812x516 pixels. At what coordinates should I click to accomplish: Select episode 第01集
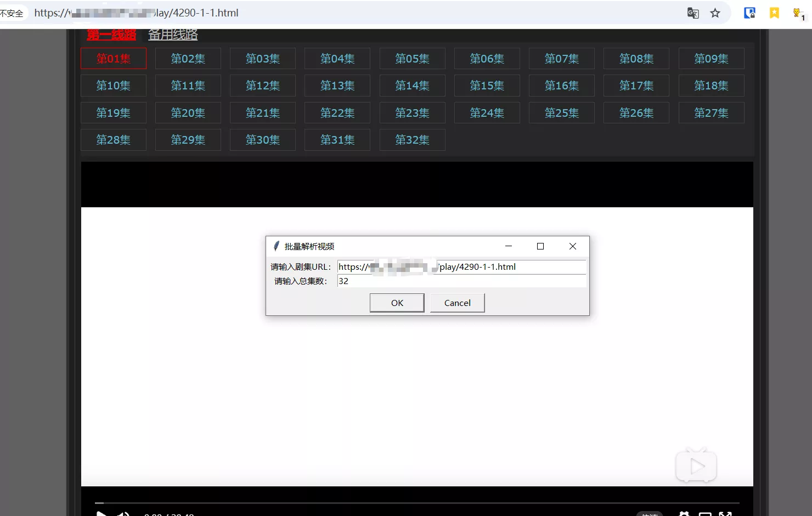click(x=114, y=59)
